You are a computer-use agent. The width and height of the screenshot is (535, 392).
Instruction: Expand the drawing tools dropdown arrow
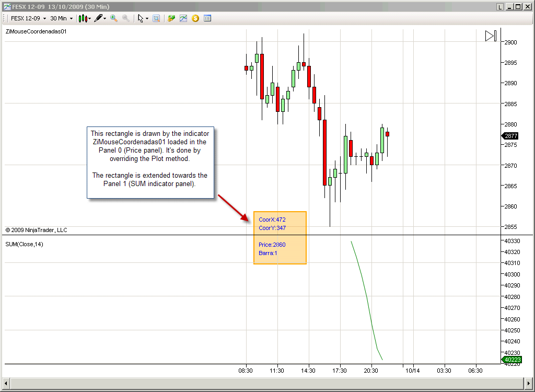[x=104, y=19]
